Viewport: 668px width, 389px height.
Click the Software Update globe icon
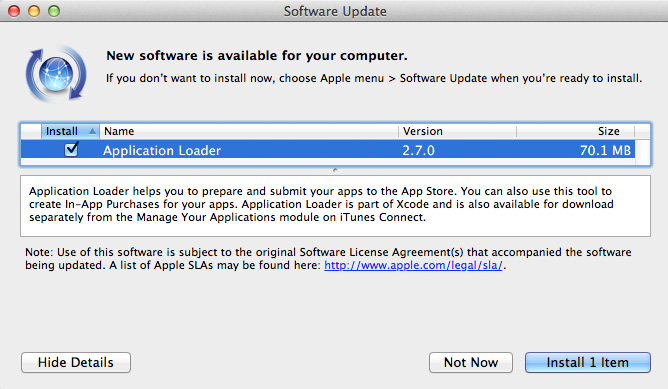coord(56,74)
